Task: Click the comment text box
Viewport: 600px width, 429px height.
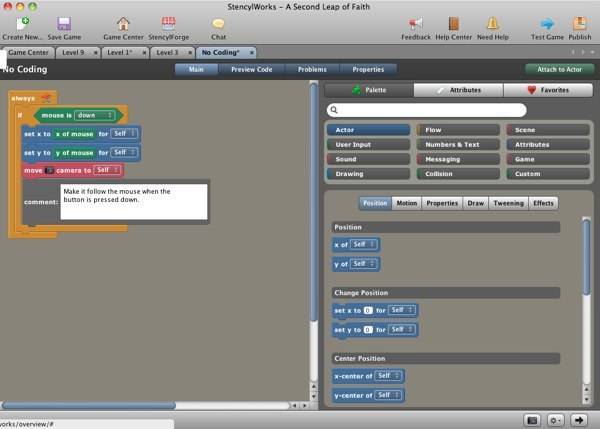Action: pyautogui.click(x=134, y=202)
